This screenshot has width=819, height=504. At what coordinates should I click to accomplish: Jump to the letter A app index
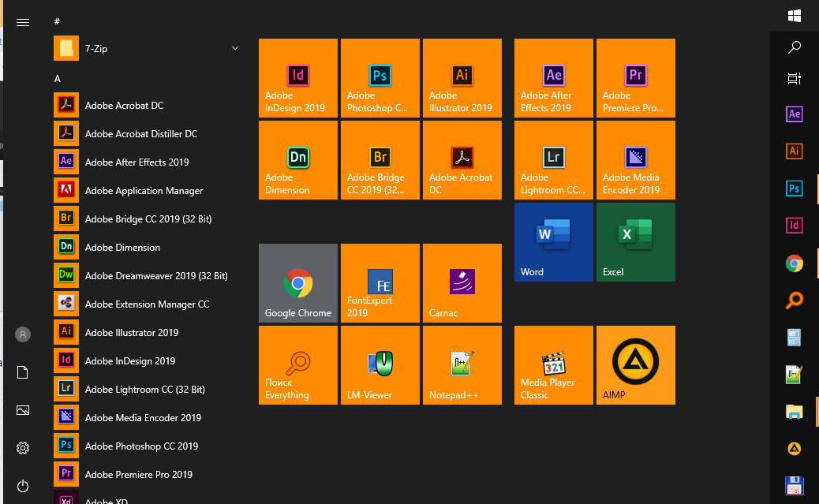[x=58, y=79]
